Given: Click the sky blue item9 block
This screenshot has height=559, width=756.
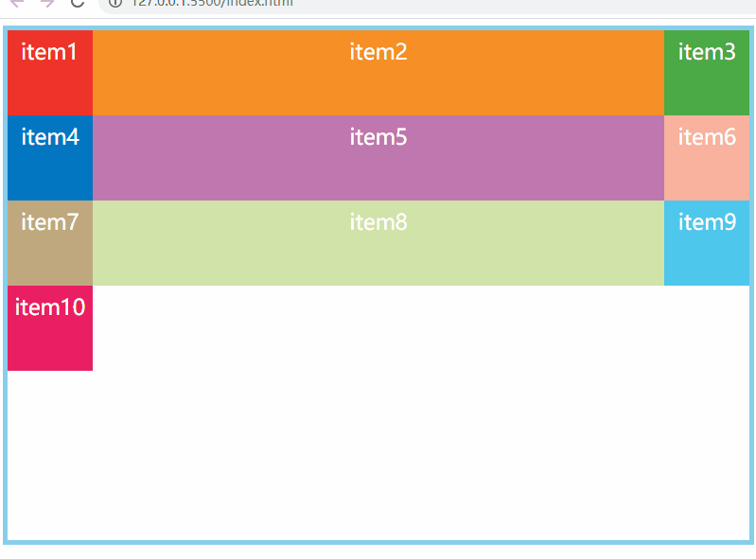Looking at the screenshot, I should 707,243.
